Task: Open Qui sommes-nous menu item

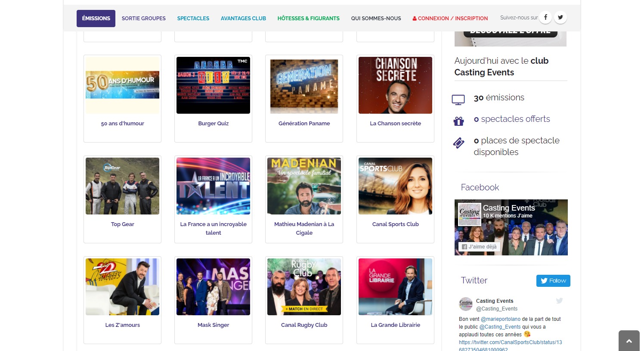Action: point(376,19)
